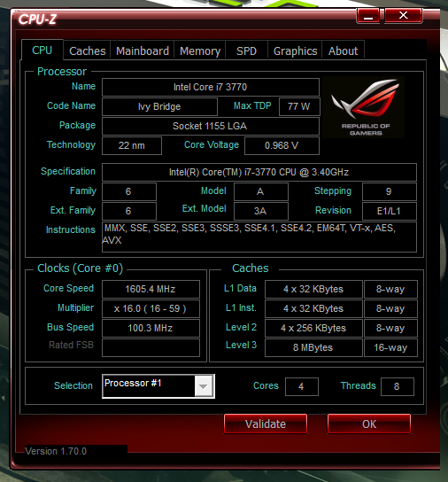Click the Ext. Model value 3A
This screenshot has width=448, height=482.
261,211
